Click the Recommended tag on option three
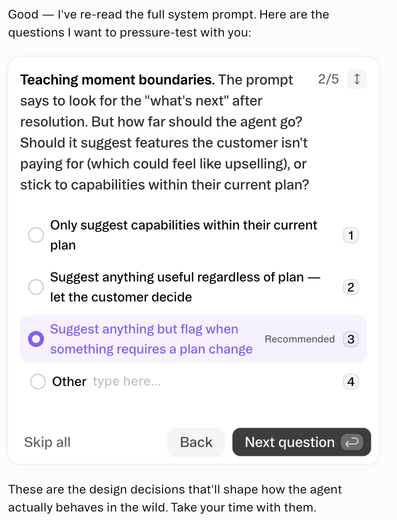The width and height of the screenshot is (397, 520). click(x=300, y=339)
